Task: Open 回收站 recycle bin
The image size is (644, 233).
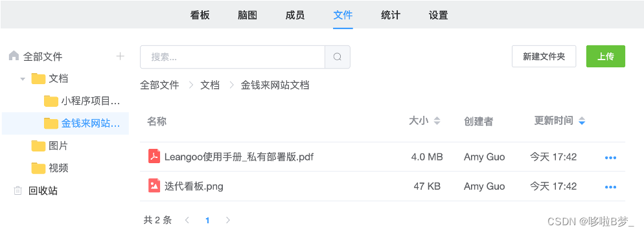Action: (43, 191)
